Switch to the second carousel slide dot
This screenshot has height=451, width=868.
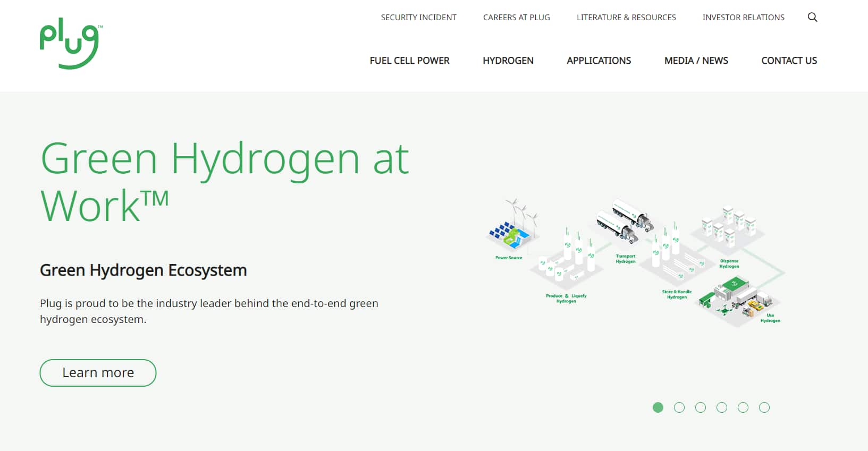[x=679, y=407]
